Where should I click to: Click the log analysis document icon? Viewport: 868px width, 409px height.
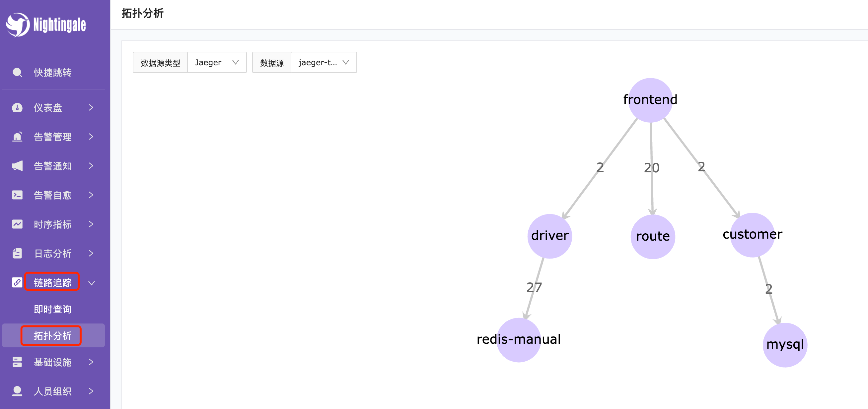[17, 254]
